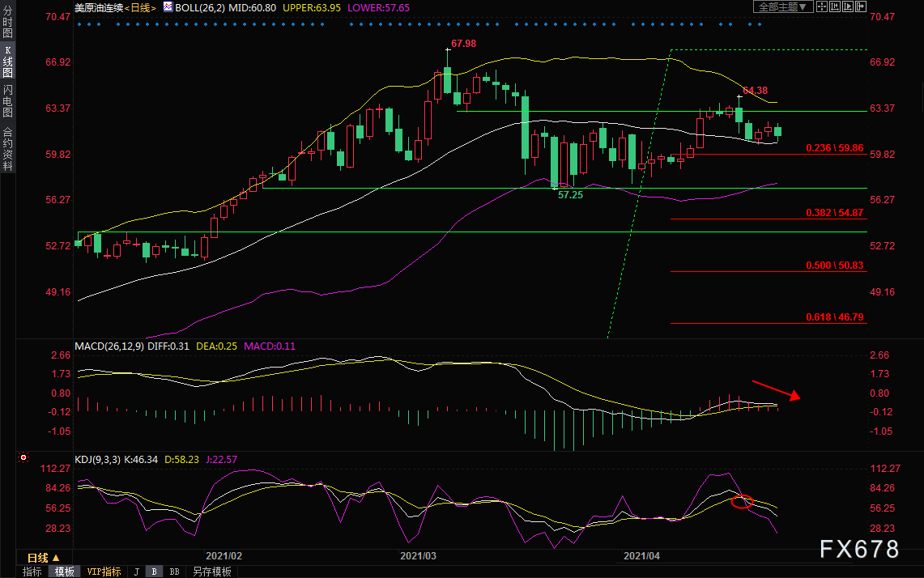Click the KDJ panel settings icon
Image resolution: width=924 pixels, height=578 pixels.
click(x=23, y=458)
